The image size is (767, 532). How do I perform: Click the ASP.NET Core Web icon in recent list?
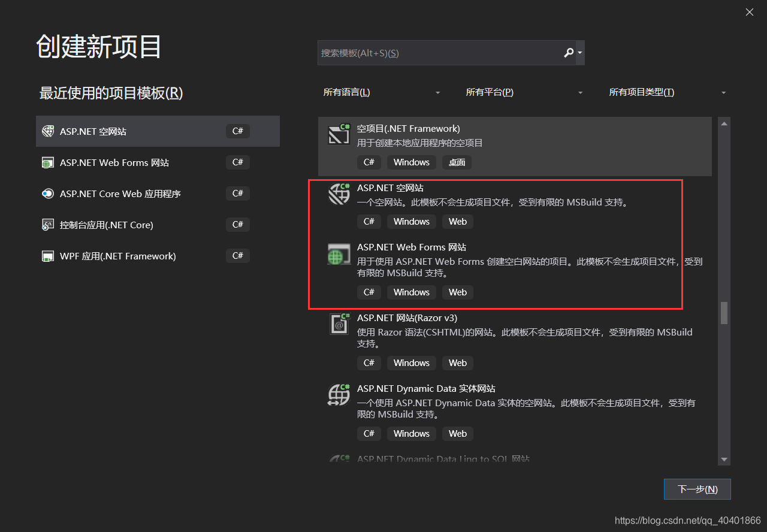47,194
